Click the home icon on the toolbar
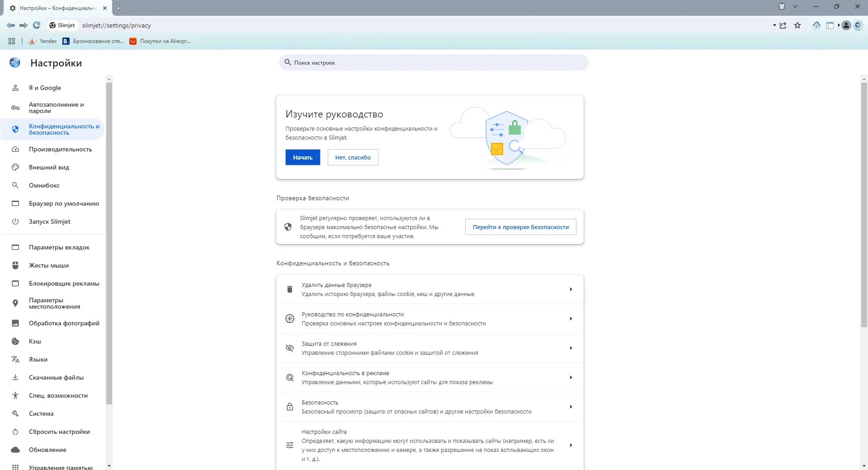 (816, 25)
